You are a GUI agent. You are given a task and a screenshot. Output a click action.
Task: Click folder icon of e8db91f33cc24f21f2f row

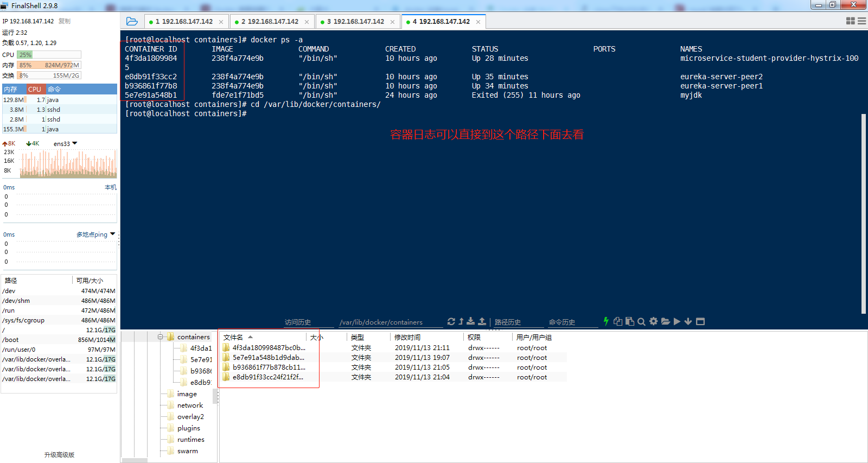pos(226,377)
